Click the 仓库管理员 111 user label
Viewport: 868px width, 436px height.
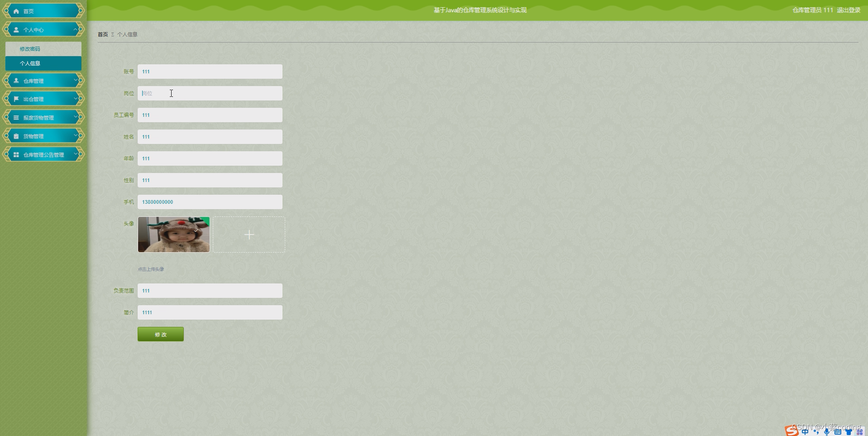tap(813, 10)
